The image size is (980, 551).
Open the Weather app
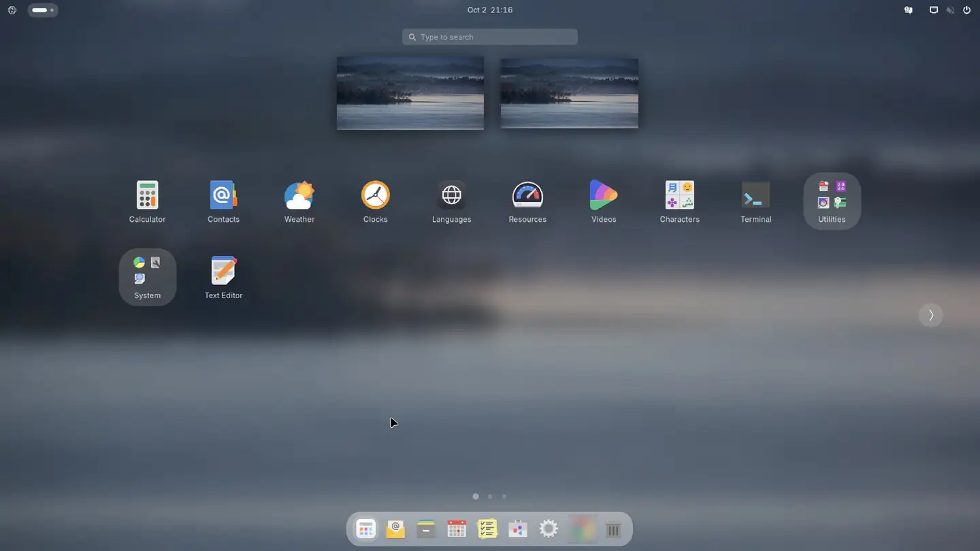[299, 201]
